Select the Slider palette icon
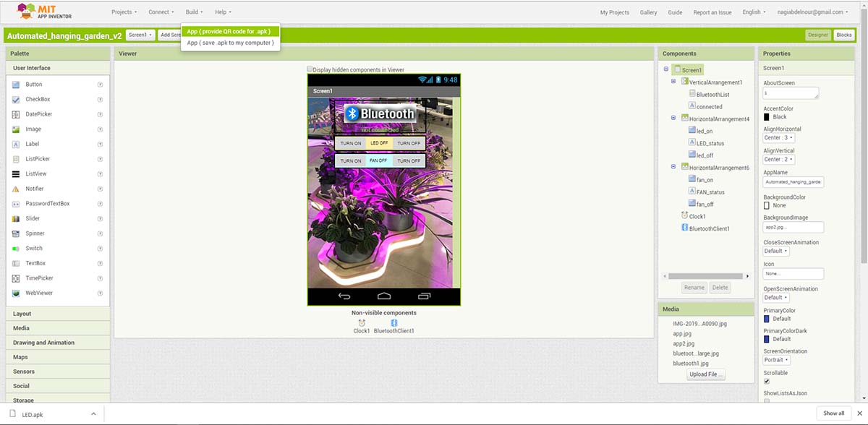The image size is (868, 425). point(17,218)
